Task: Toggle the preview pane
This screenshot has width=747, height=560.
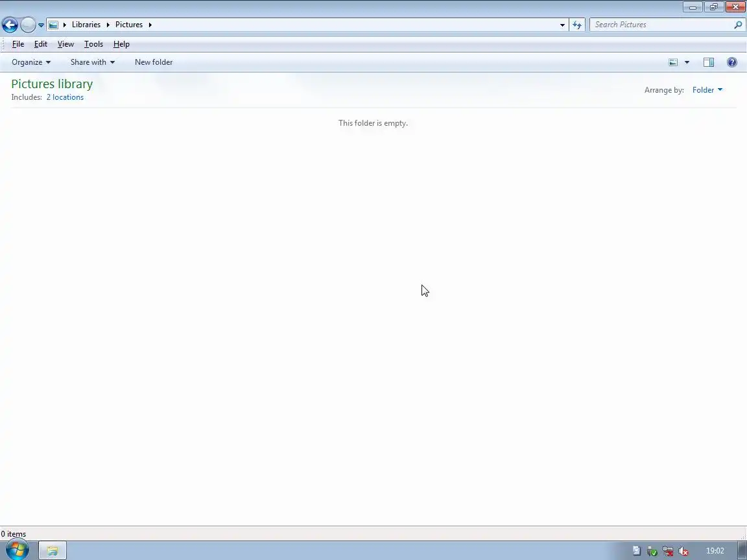Action: [x=708, y=62]
